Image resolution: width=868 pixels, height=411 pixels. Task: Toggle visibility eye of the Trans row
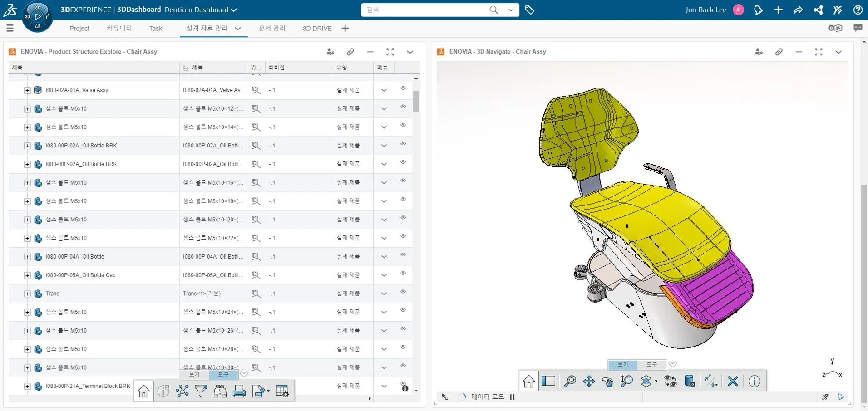tap(403, 292)
